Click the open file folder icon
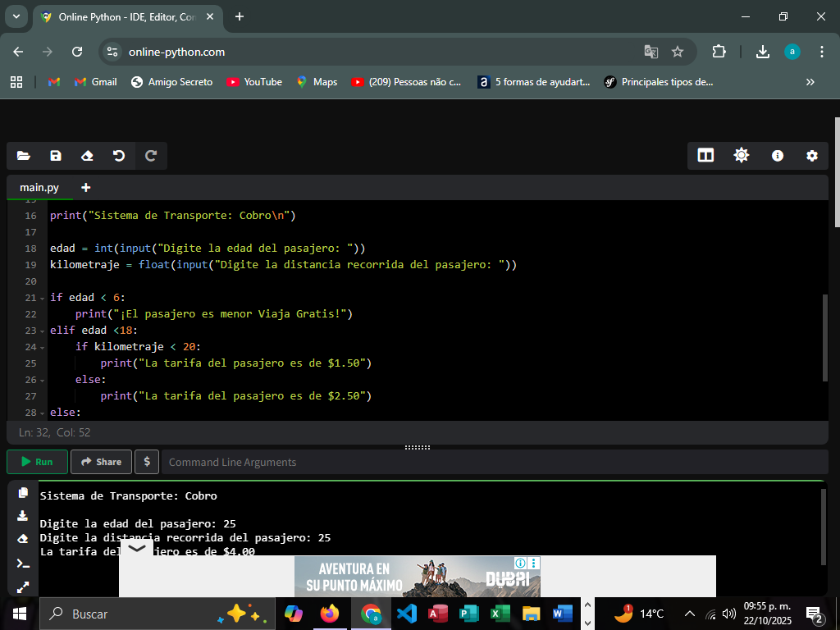This screenshot has height=630, width=840. (x=23, y=156)
